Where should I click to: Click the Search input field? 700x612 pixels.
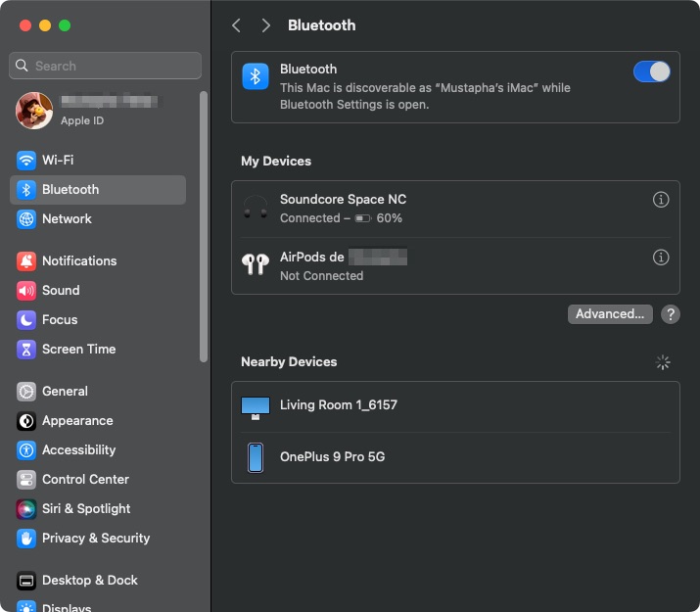(x=105, y=66)
